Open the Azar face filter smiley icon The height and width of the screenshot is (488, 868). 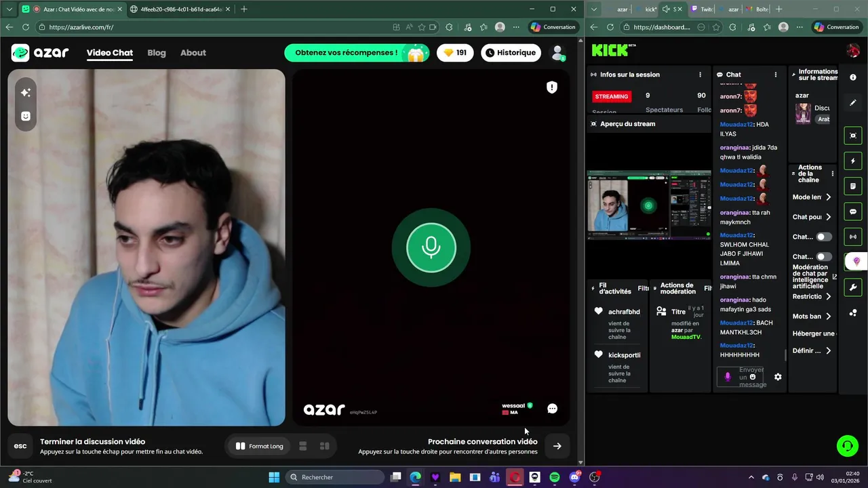[26, 116]
